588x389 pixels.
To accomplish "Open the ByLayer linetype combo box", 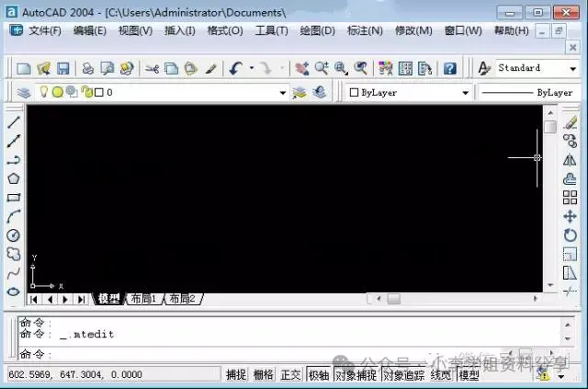I will pyautogui.click(x=529, y=93).
